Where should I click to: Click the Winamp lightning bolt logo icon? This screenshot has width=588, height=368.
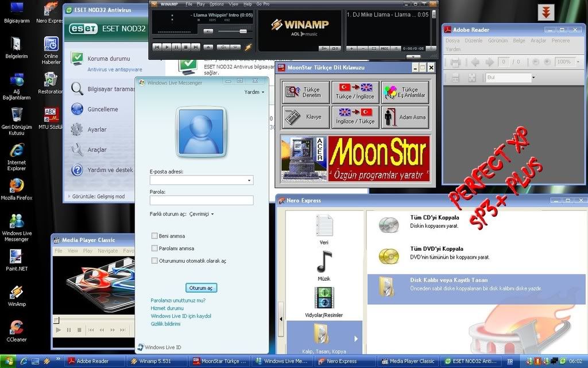coord(248,47)
